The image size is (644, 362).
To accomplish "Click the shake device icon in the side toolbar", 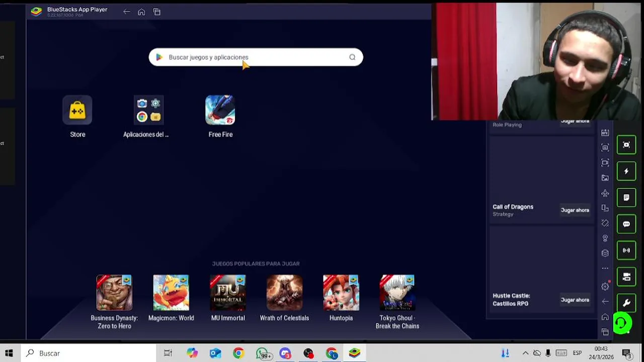I will (605, 223).
